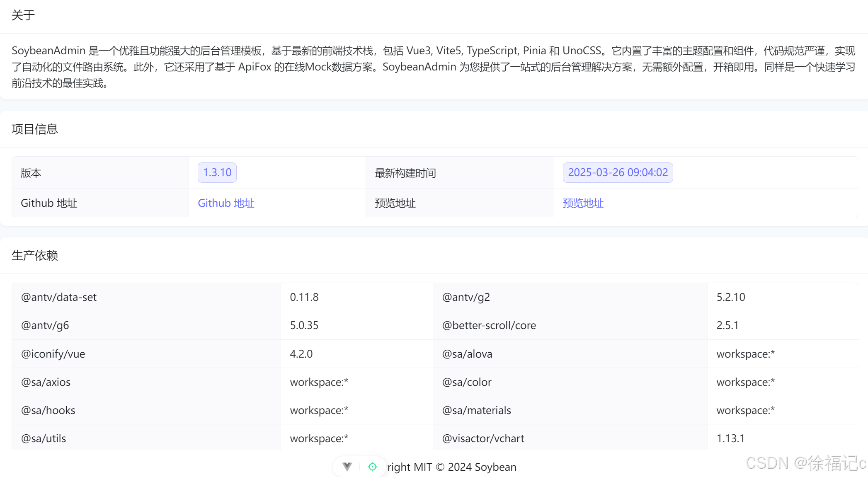The image size is (868, 477).
Task: Open the blue 预览地址 link
Action: pyautogui.click(x=583, y=203)
